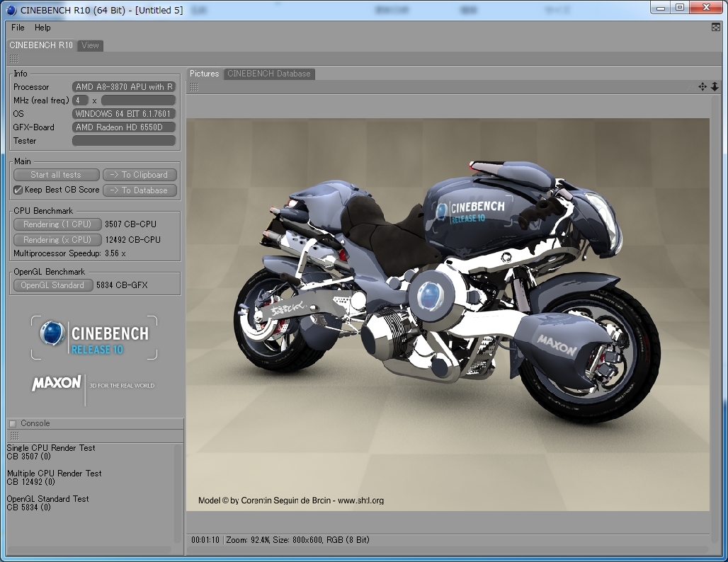Click the picture panel grip icon
The width and height of the screenshot is (728, 562).
click(x=194, y=87)
